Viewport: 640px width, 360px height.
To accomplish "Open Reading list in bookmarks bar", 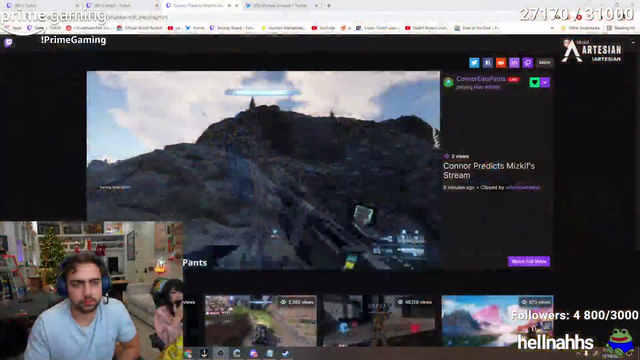I will click(621, 28).
